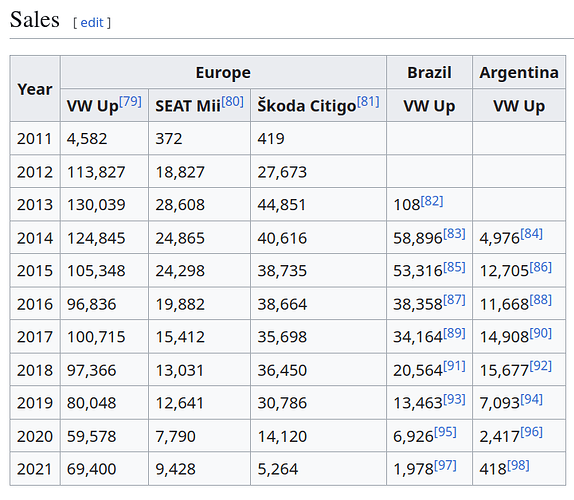Click the Year column header
Viewport: 574px width, 500px height.
click(35, 89)
